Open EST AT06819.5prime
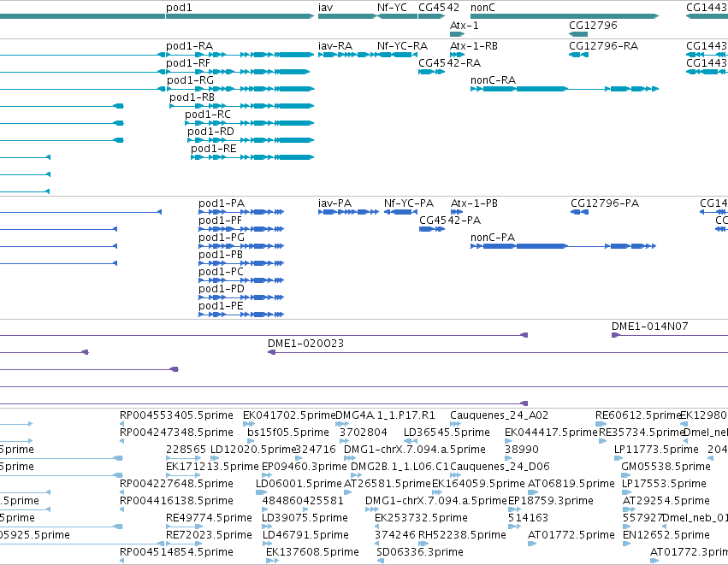The height and width of the screenshot is (565, 728). pos(571,484)
